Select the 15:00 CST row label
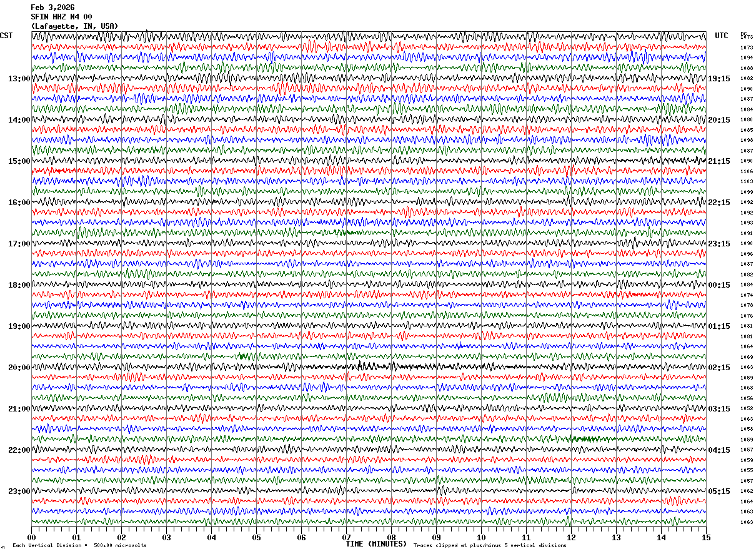This screenshot has height=554, width=756. [19, 161]
